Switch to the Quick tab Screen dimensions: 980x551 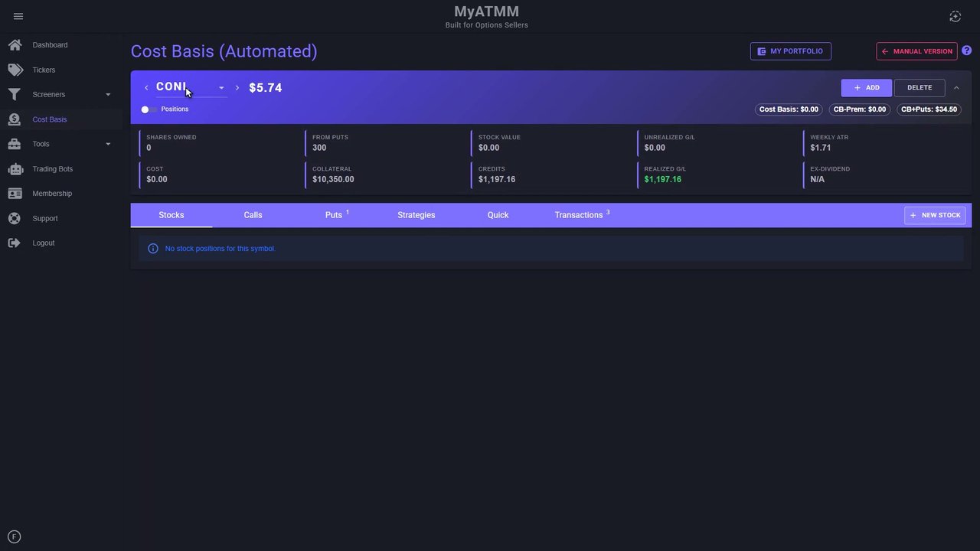pyautogui.click(x=498, y=215)
